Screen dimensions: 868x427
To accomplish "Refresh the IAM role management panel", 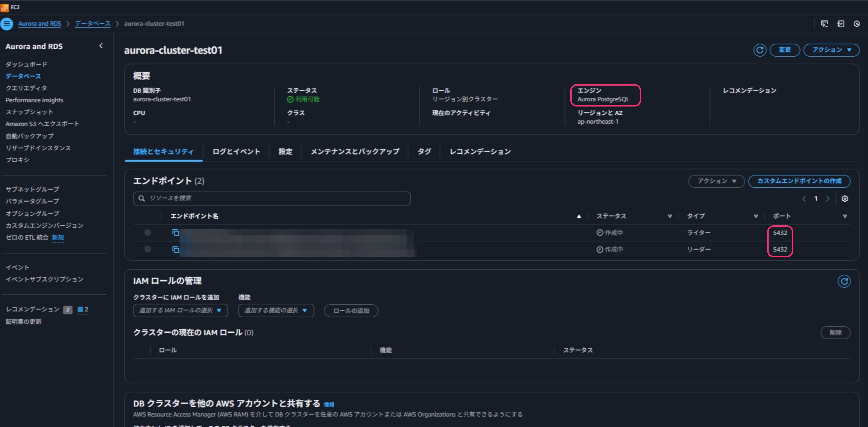I will 844,281.
